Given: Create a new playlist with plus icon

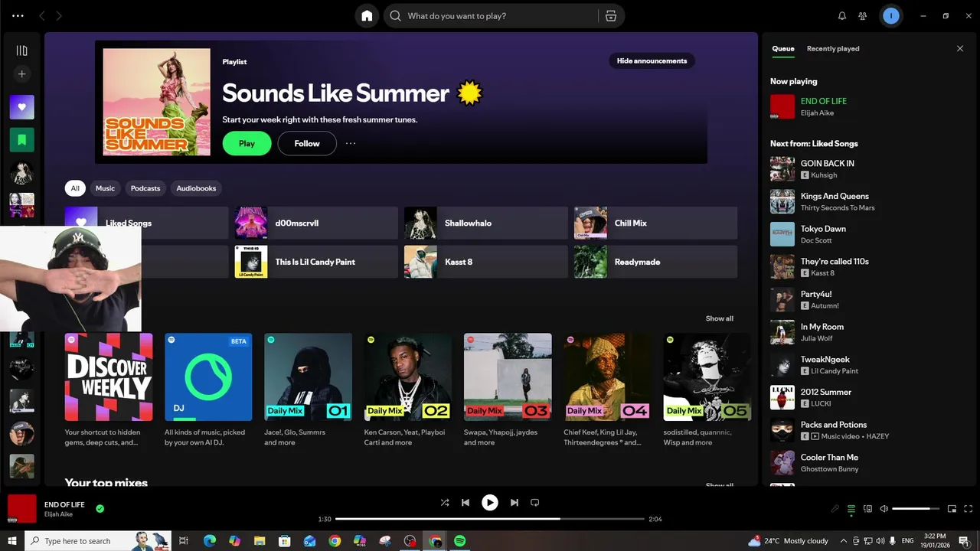Looking at the screenshot, I should click(21, 74).
